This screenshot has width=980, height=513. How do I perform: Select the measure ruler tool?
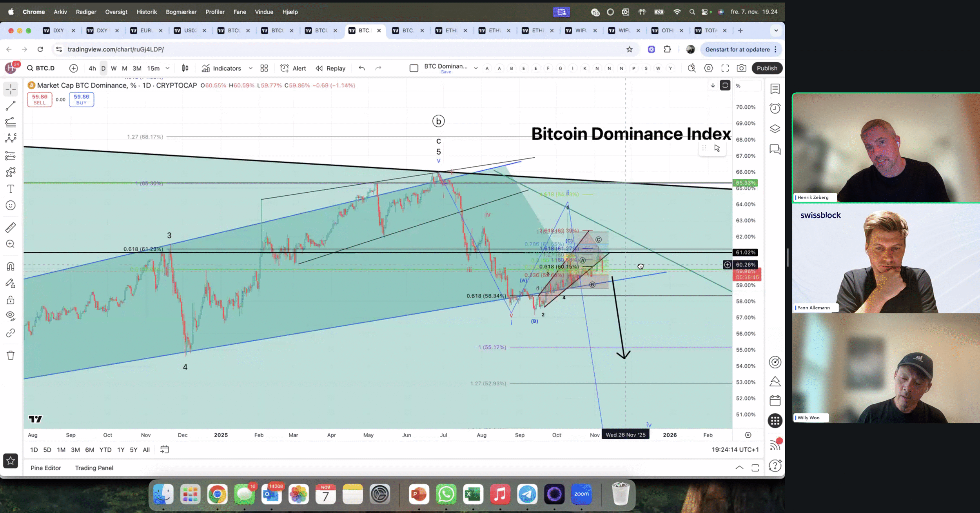11,227
